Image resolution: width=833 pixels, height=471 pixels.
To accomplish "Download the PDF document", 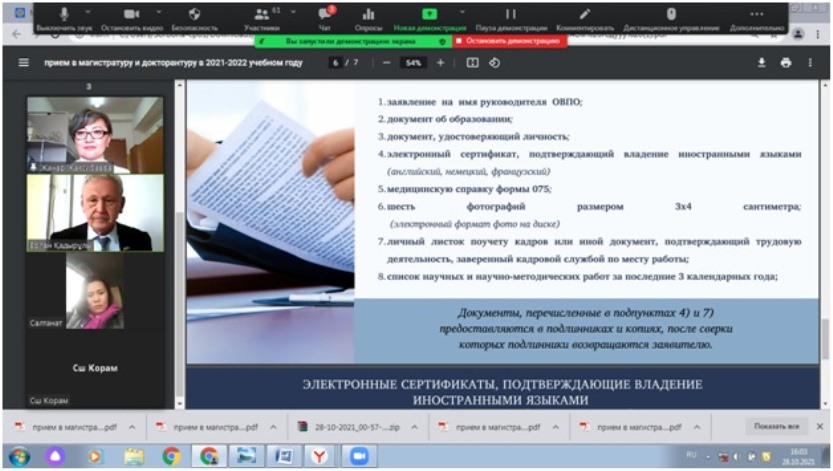I will [x=761, y=62].
